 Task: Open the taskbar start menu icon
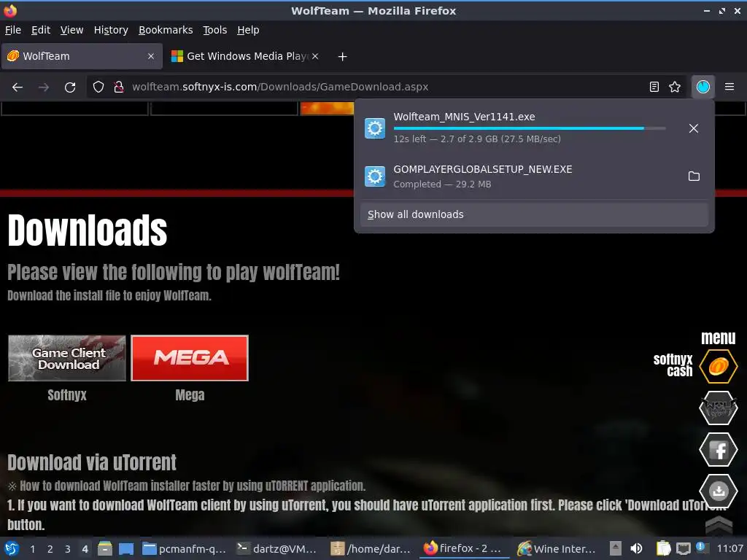click(12, 548)
